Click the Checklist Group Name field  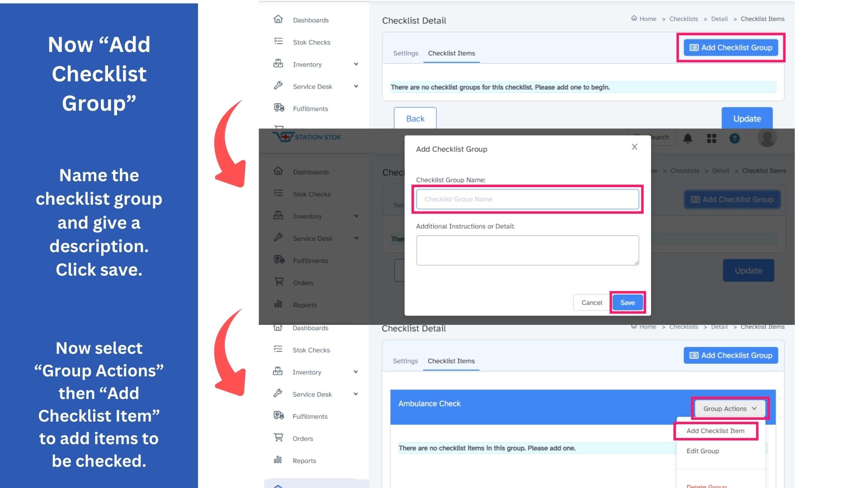(527, 199)
